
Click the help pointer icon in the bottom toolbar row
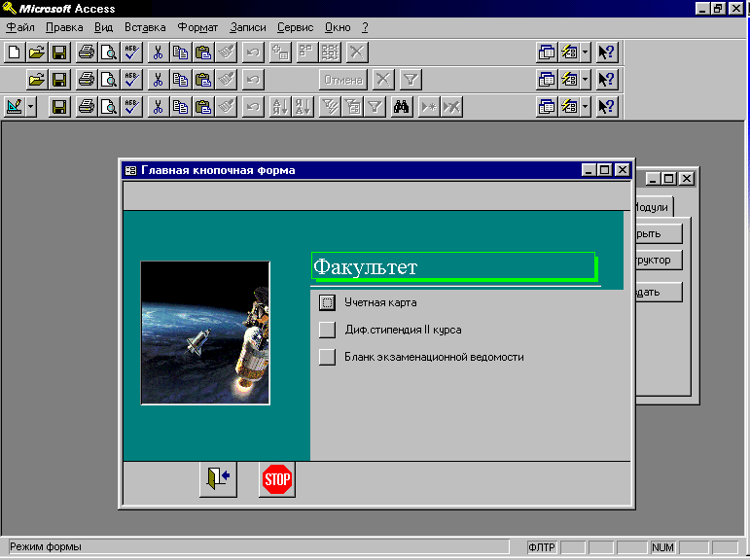[x=607, y=107]
